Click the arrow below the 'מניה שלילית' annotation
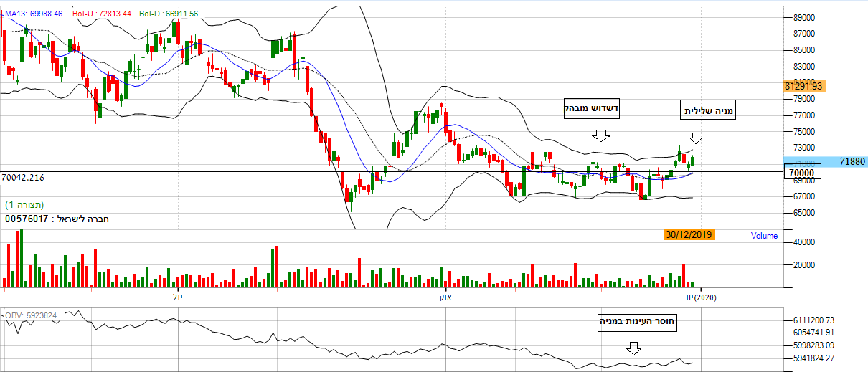This screenshot has width=868, height=377. point(696,138)
